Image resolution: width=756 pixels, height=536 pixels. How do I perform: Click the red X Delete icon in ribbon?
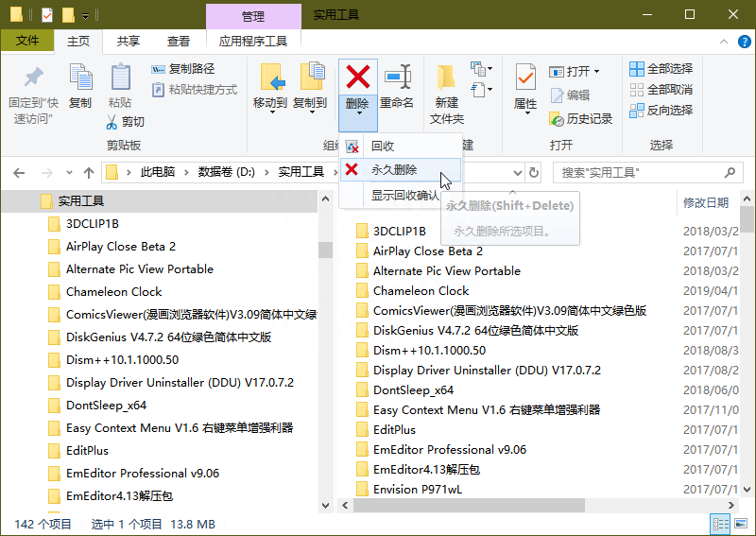point(358,78)
